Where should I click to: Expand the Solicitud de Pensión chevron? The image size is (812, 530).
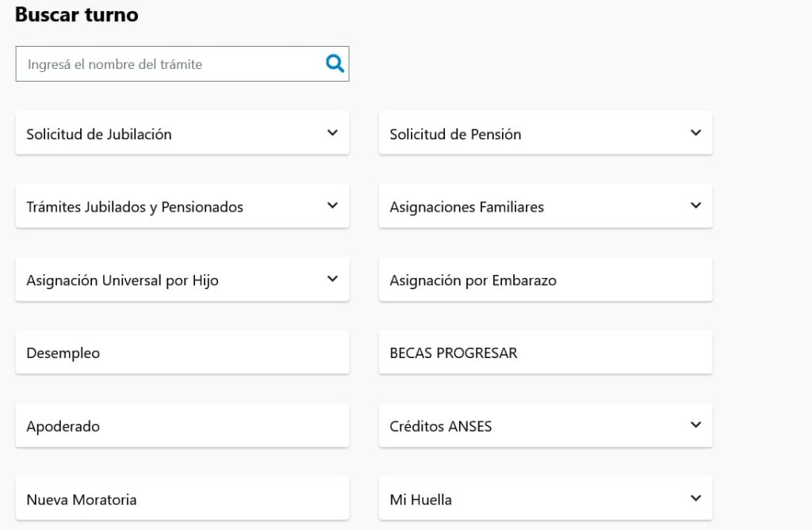click(696, 133)
